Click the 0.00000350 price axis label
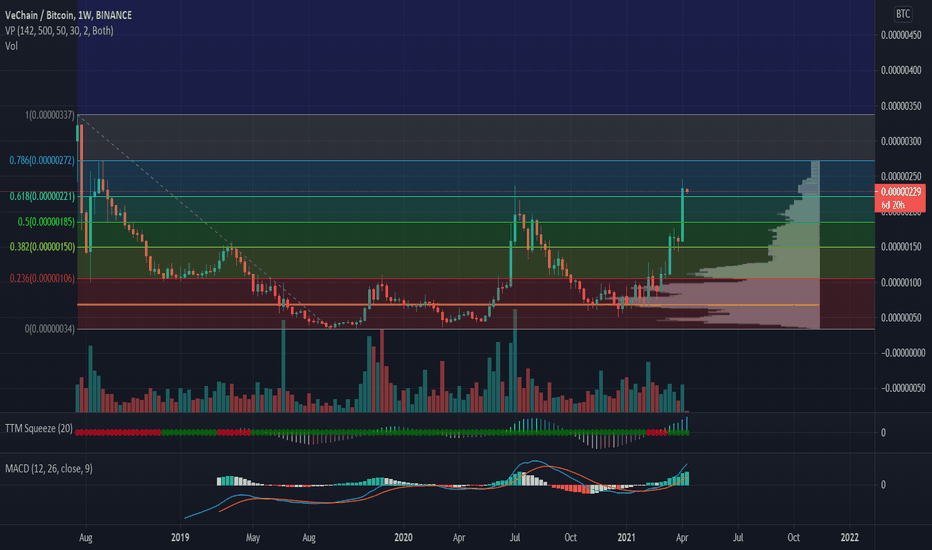 901,106
